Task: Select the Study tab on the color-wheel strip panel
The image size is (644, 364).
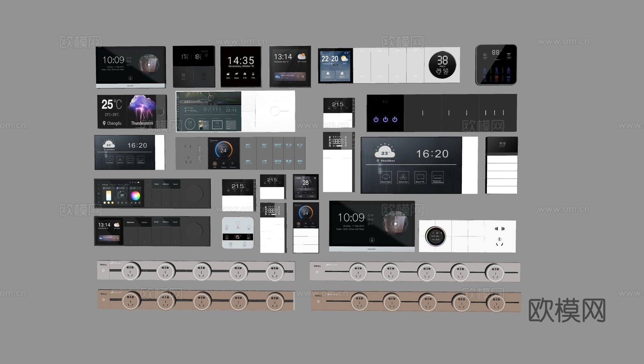Action: point(156,184)
